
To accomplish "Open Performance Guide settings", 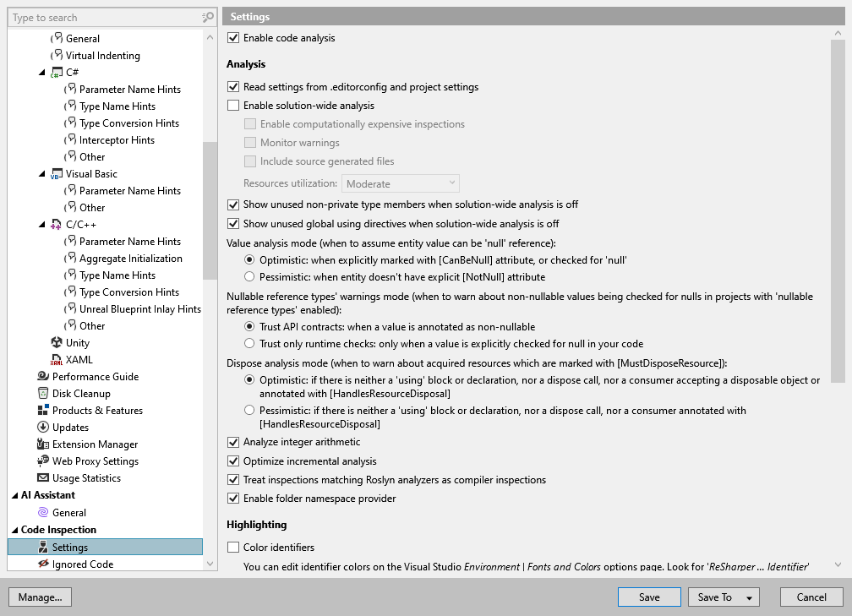I will coord(90,376).
